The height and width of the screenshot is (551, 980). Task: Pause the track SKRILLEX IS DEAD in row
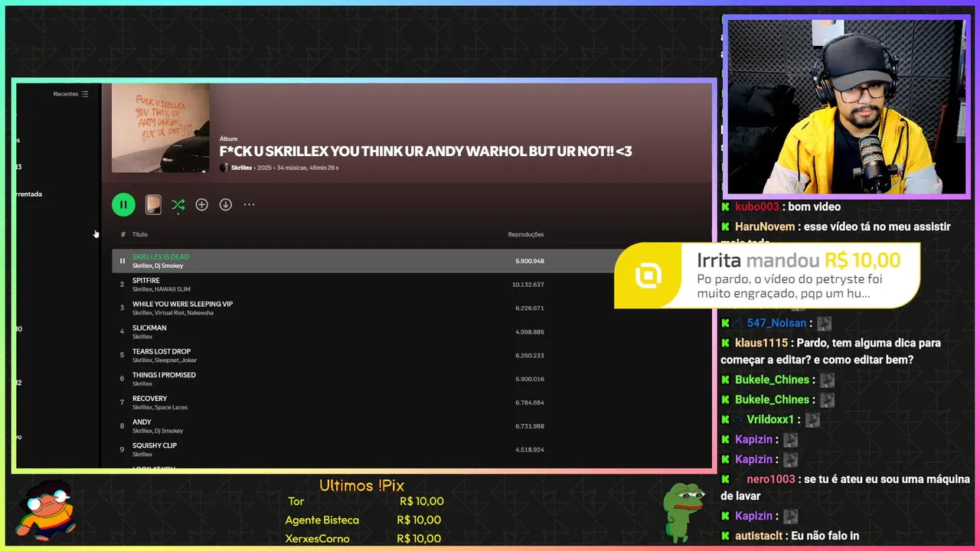pos(122,261)
